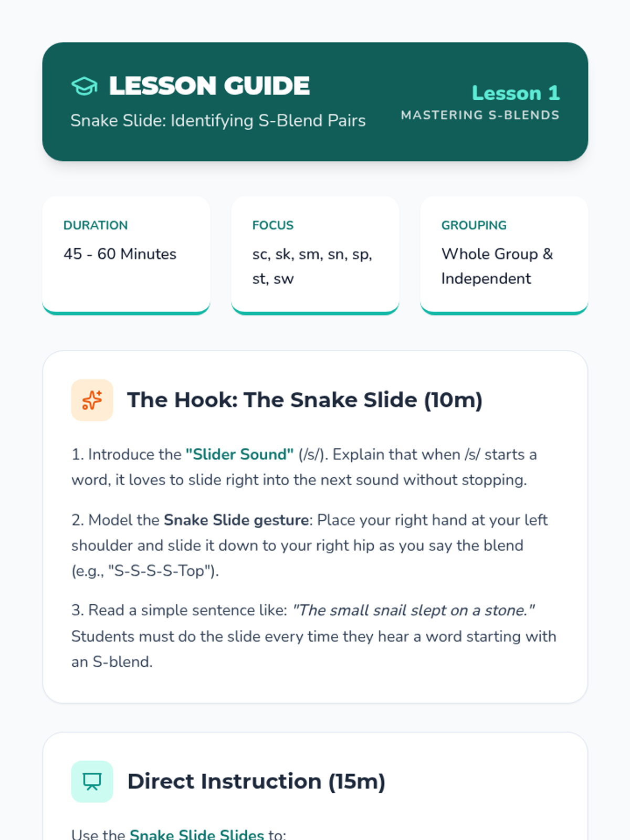Click the S-S-S-S-Top example text
630x840 pixels.
pos(160,571)
